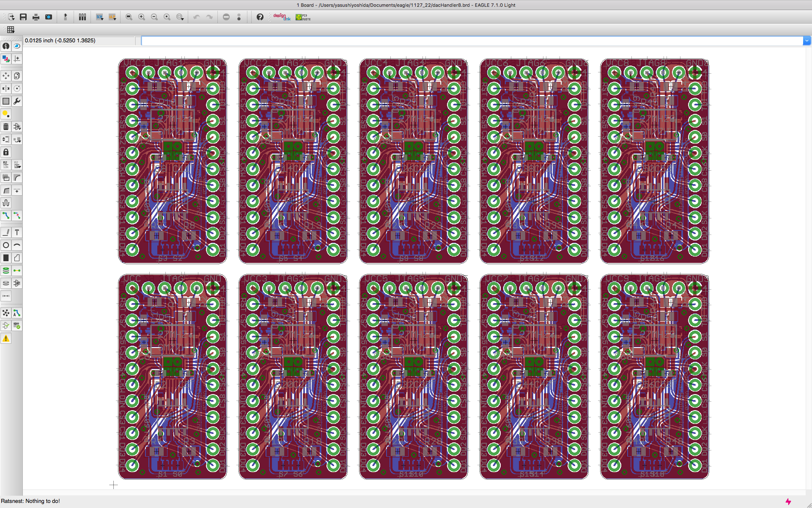
Task: Click the Go traffic-light icon
Action: coord(239,17)
